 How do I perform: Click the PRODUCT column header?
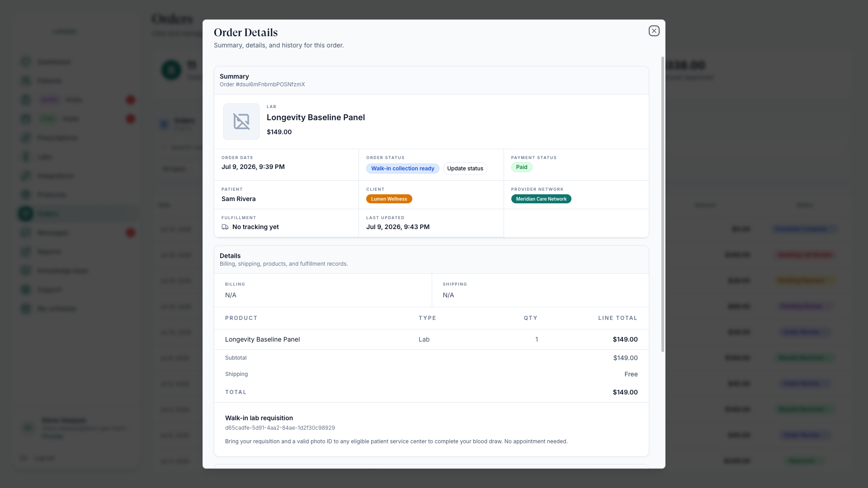[241, 318]
